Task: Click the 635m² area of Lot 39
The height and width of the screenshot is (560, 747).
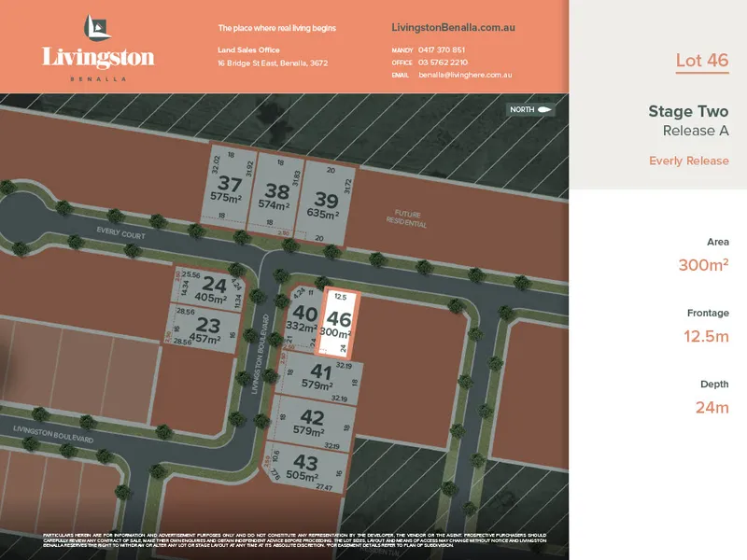Action: coord(323,214)
